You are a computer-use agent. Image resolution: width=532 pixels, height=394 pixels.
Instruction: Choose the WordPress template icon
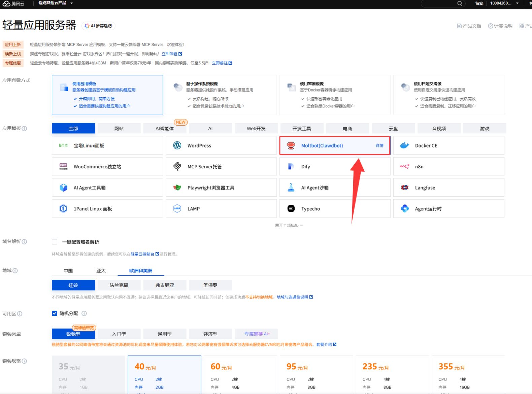pos(177,145)
